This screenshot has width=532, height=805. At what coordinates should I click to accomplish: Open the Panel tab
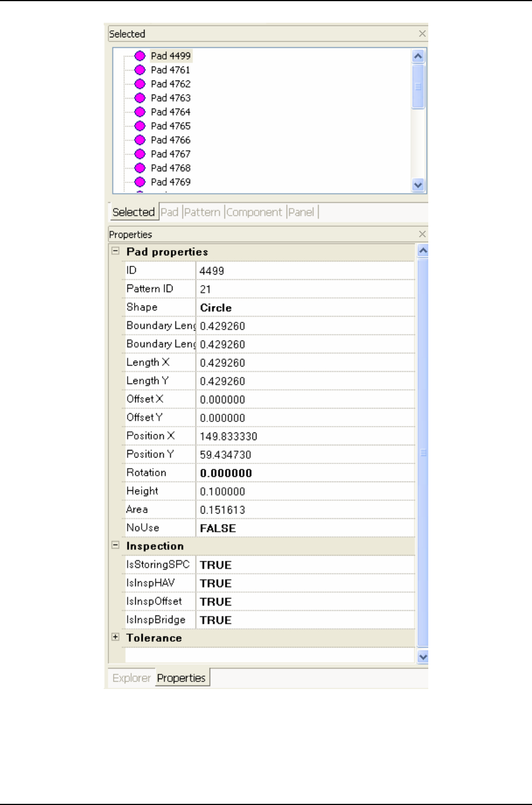[x=301, y=212]
